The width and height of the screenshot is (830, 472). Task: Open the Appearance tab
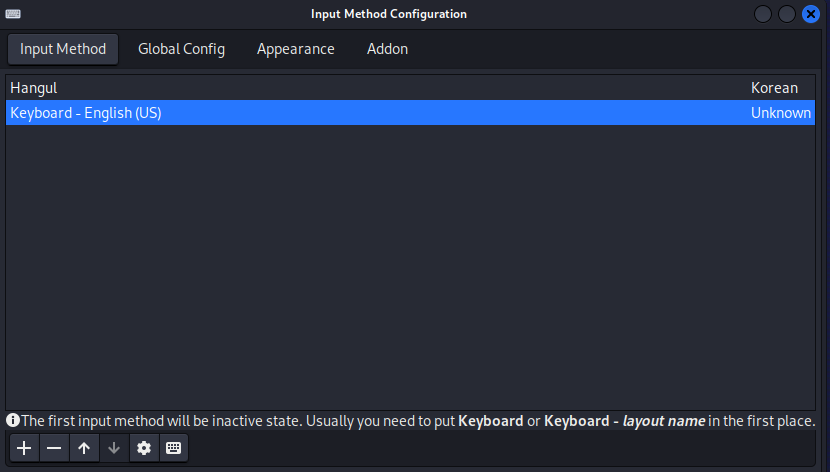(x=295, y=49)
